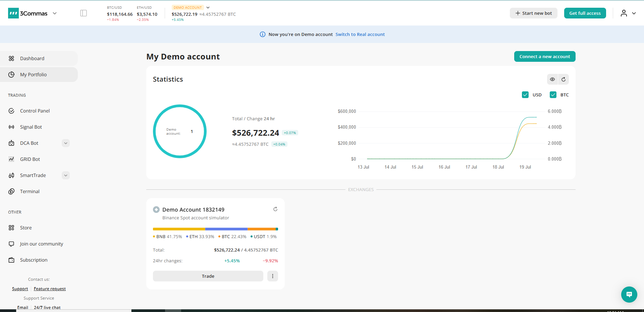The height and width of the screenshot is (312, 644).
Task: Click the BTC/USD price $118,164.66
Action: click(120, 14)
